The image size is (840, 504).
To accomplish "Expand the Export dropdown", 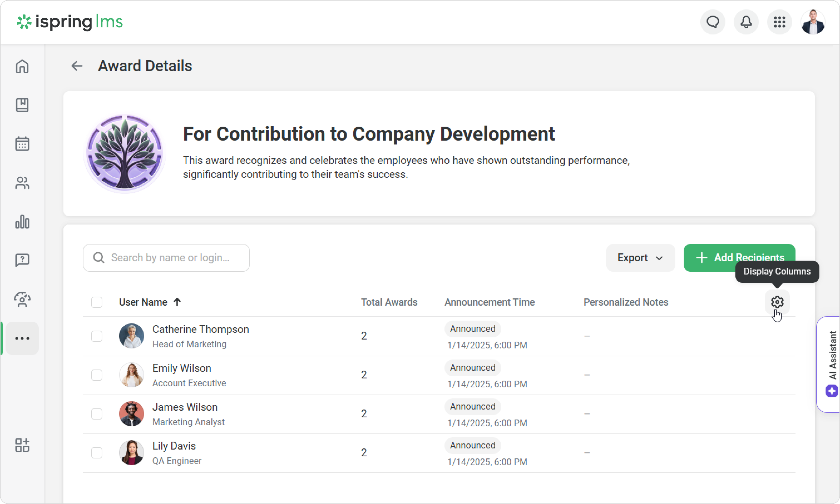I will [640, 258].
